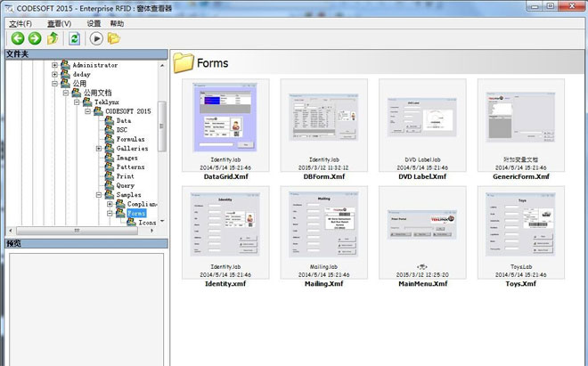Click the MainMenu.Xmf file name
588x366 pixels.
pos(422,284)
